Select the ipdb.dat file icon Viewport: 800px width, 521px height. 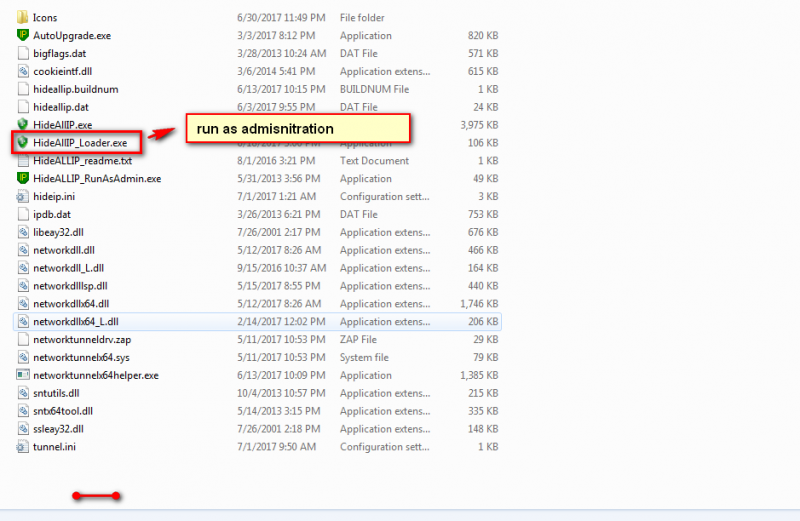[22, 214]
